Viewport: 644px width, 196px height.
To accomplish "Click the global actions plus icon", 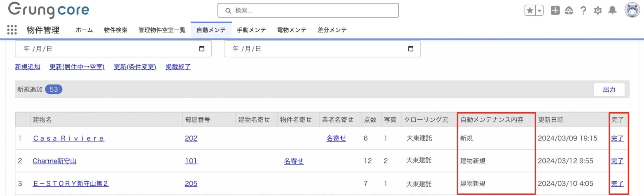I will click(x=555, y=11).
